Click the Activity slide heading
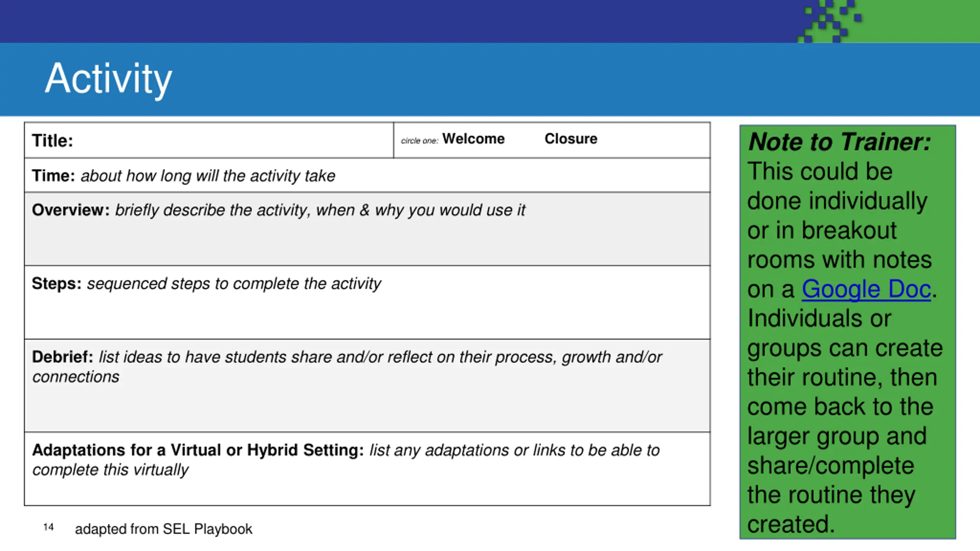Image resolution: width=980 pixels, height=551 pixels. [108, 79]
